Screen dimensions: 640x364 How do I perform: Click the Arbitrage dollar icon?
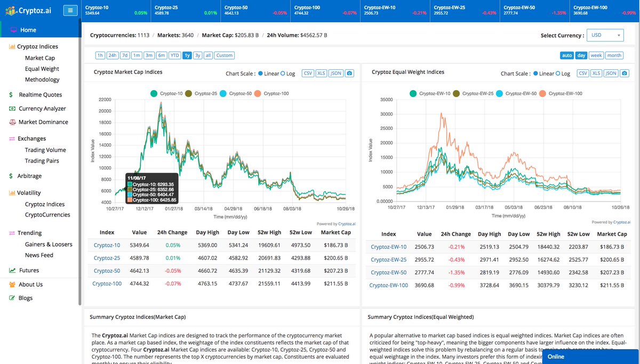(x=11, y=176)
